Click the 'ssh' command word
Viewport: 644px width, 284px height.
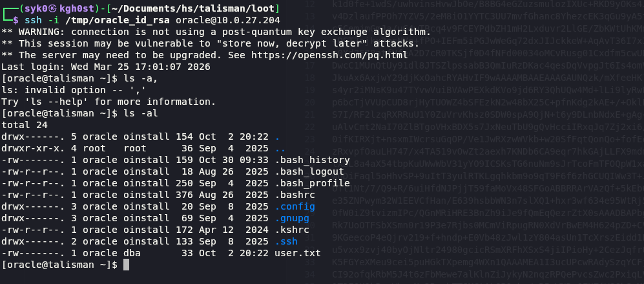click(x=33, y=20)
